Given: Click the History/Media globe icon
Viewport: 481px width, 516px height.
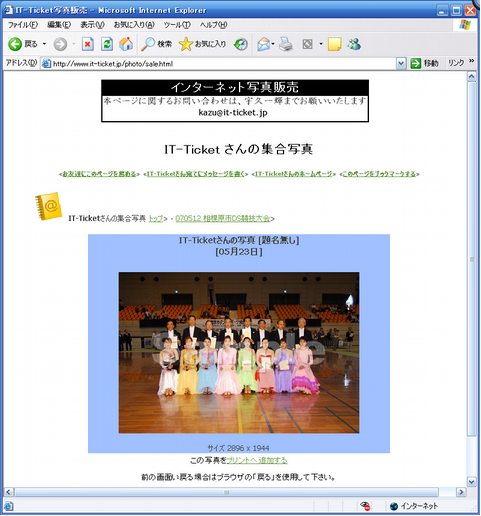Looking at the screenshot, I should click(240, 44).
